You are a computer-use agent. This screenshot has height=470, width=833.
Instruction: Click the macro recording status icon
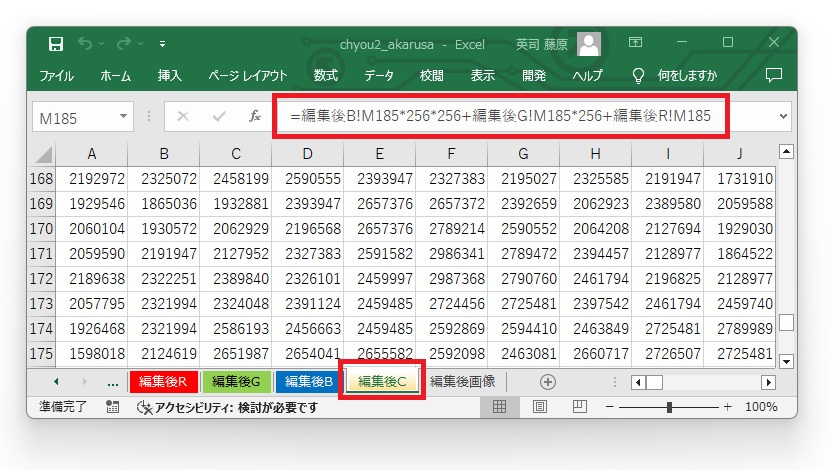click(x=112, y=407)
